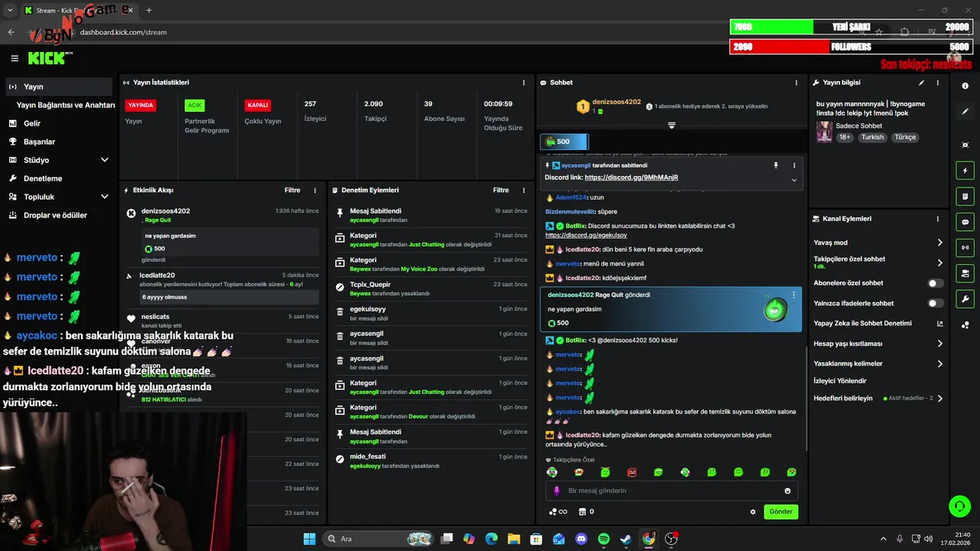
Task: Open Başarılar in the sidebar
Action: pos(39,142)
